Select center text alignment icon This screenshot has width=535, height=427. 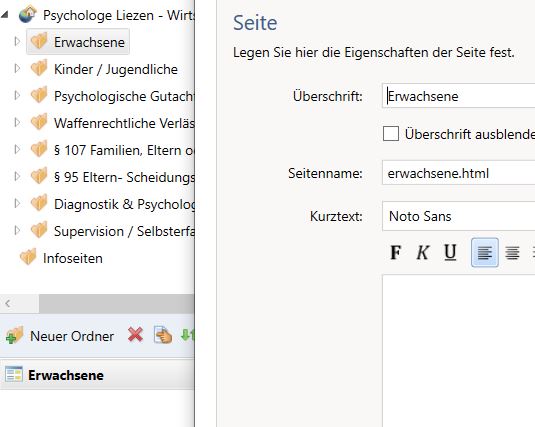512,253
